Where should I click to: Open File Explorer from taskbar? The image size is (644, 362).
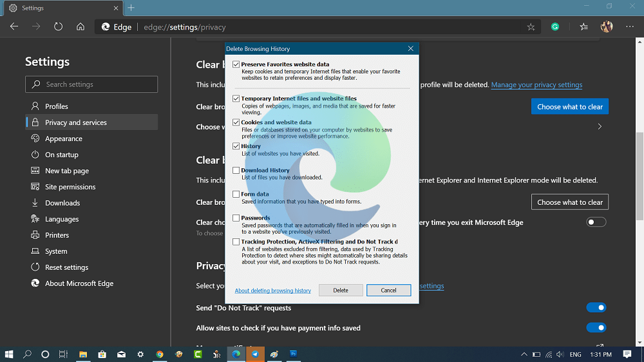83,354
